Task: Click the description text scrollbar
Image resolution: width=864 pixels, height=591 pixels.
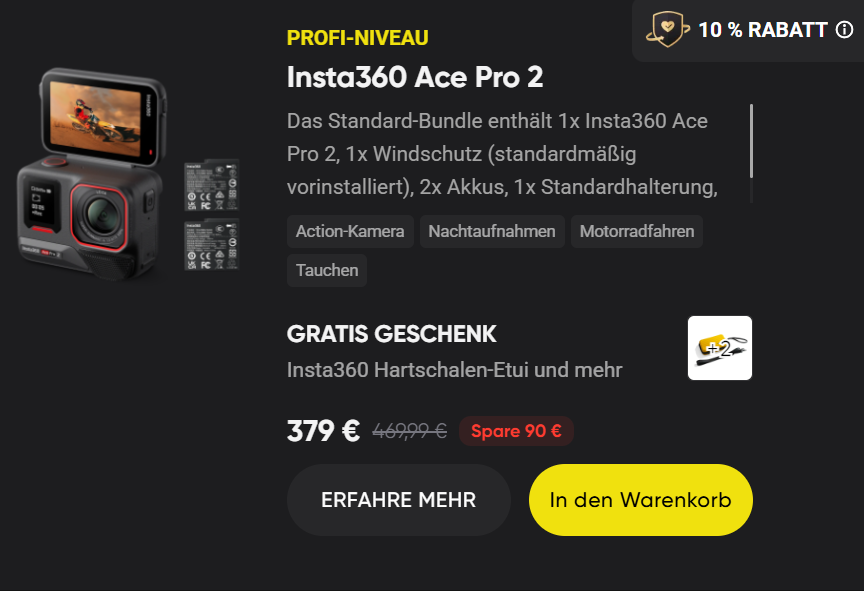Action: pos(751,153)
